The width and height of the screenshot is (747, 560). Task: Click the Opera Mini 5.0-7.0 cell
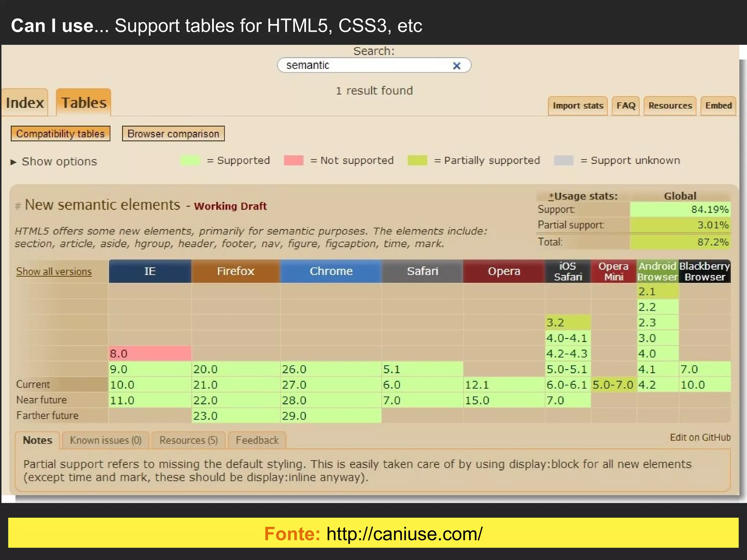point(614,385)
